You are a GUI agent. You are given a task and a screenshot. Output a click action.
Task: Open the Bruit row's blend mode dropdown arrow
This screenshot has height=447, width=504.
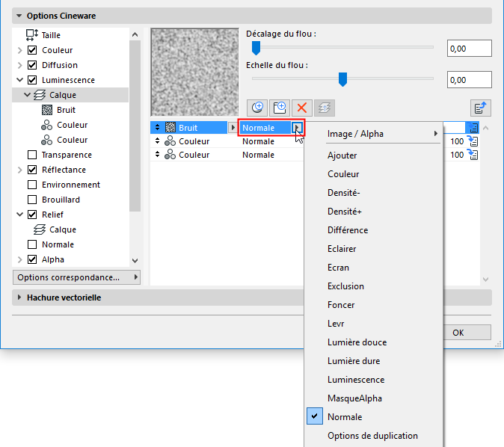[x=297, y=128]
